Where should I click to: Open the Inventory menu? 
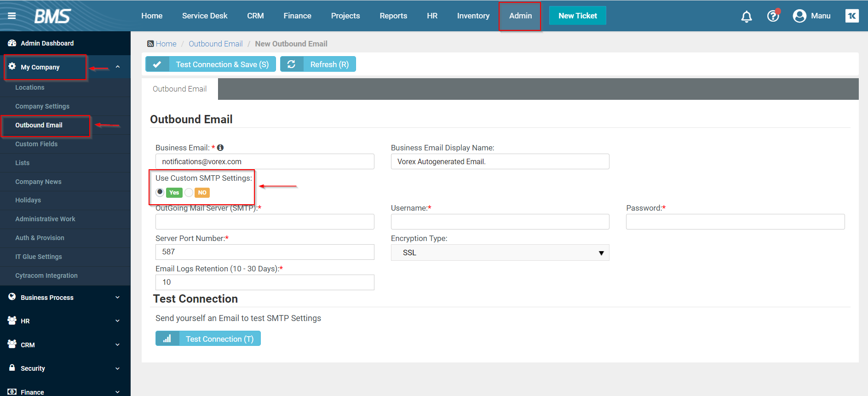(x=473, y=16)
